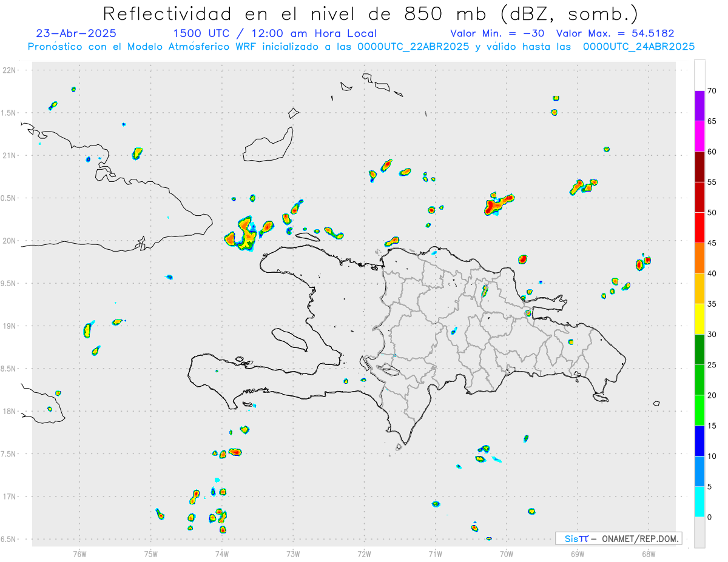Click the '72W' longitude axis label
This screenshot has height=562, width=728.
coord(364,553)
